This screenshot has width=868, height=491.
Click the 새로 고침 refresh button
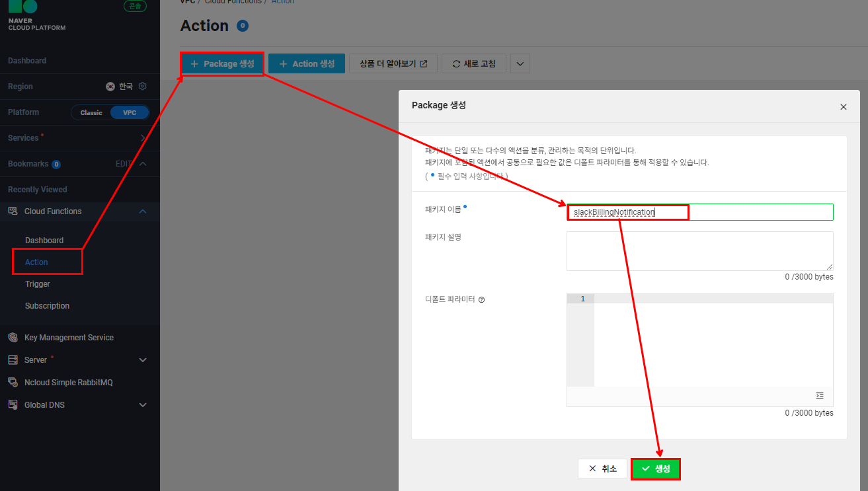coord(474,64)
